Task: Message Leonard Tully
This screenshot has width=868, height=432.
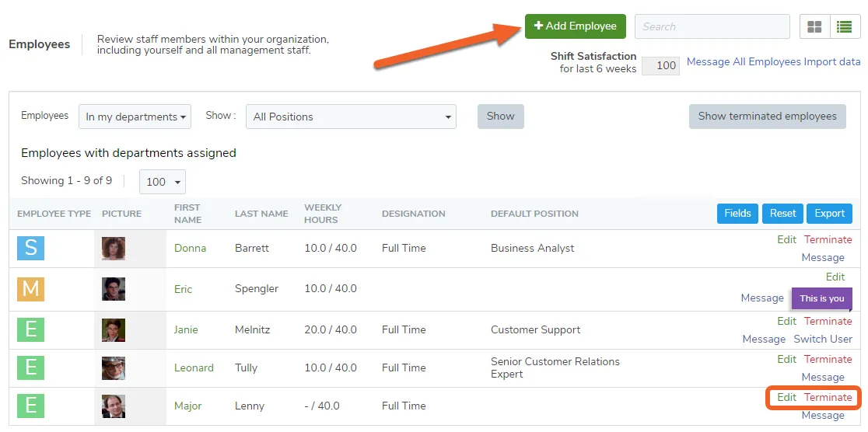Action: [x=823, y=378]
